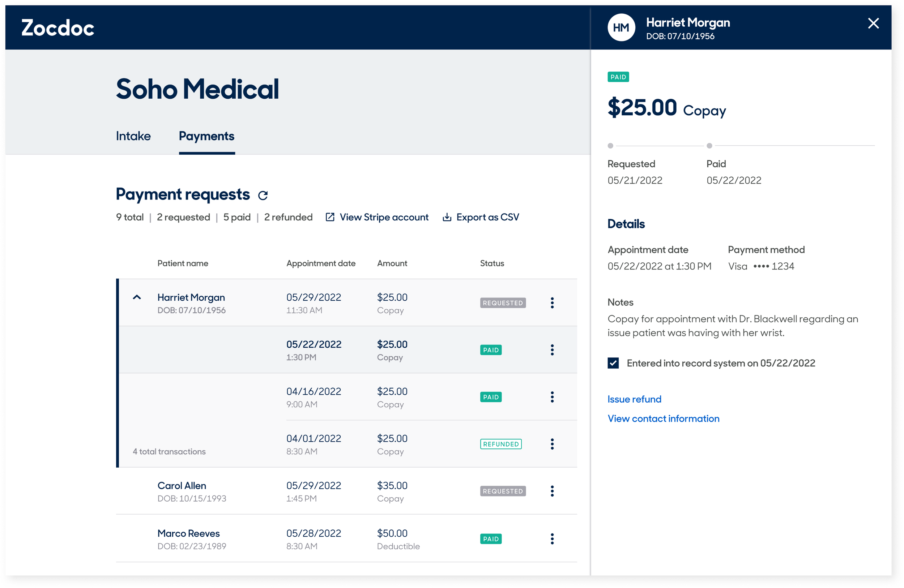Switch to the Intake tab
Screen dimensions: 904x588
point(133,136)
